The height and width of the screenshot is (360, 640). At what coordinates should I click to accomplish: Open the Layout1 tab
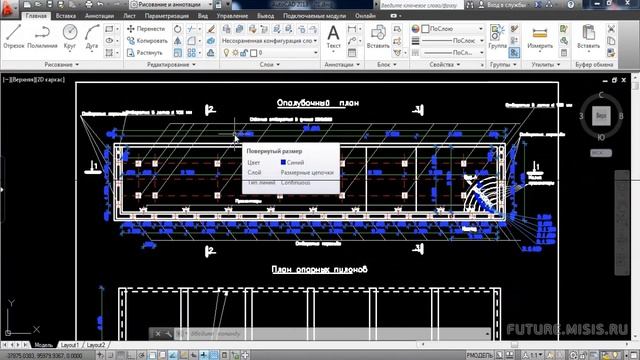pyautogui.click(x=69, y=345)
